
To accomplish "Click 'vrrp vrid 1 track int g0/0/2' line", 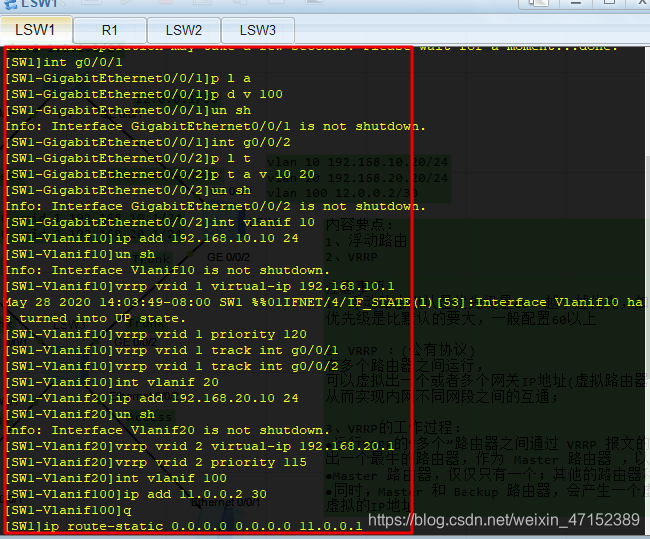I will (172, 367).
